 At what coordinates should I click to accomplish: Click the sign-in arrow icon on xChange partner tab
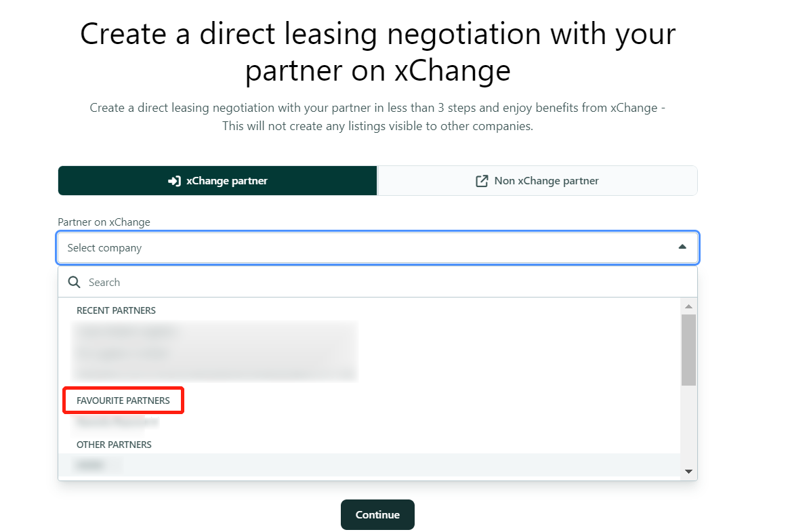(174, 181)
